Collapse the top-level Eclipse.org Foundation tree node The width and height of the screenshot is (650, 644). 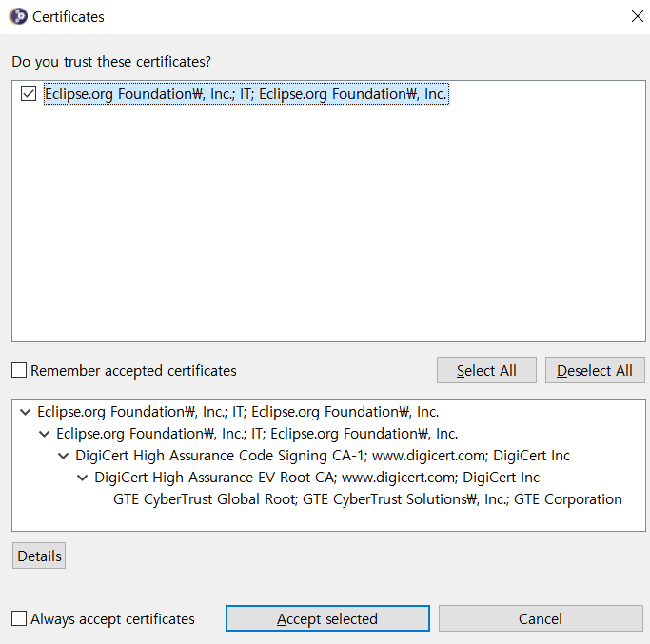[x=26, y=412]
